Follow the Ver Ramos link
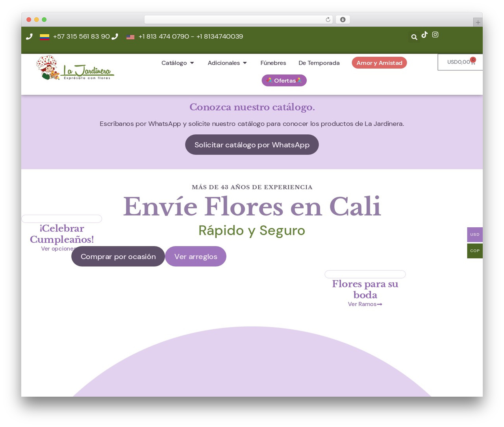This screenshot has width=504, height=427. 365,304
